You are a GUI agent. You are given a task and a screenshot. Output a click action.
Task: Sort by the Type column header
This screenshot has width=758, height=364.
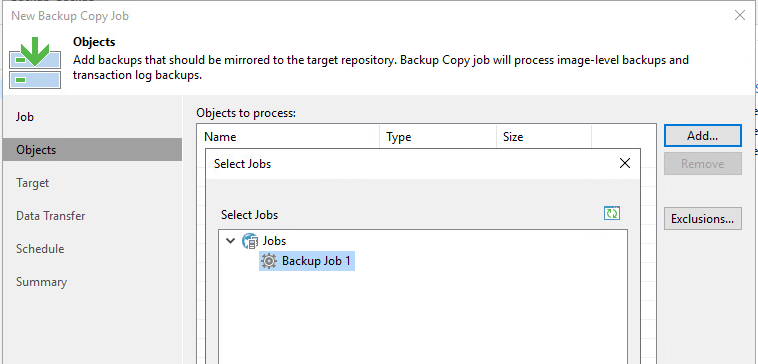click(x=438, y=137)
